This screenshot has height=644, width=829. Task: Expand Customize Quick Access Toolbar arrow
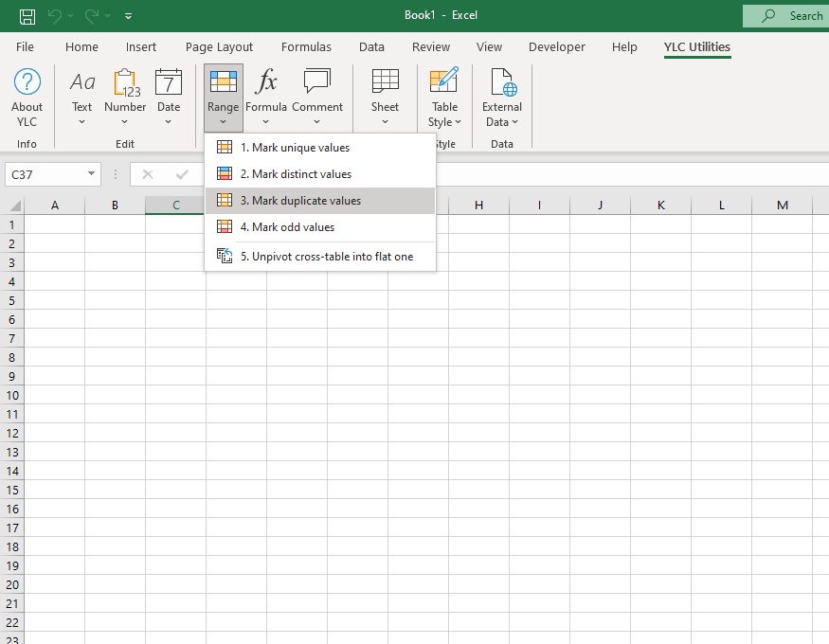(129, 16)
